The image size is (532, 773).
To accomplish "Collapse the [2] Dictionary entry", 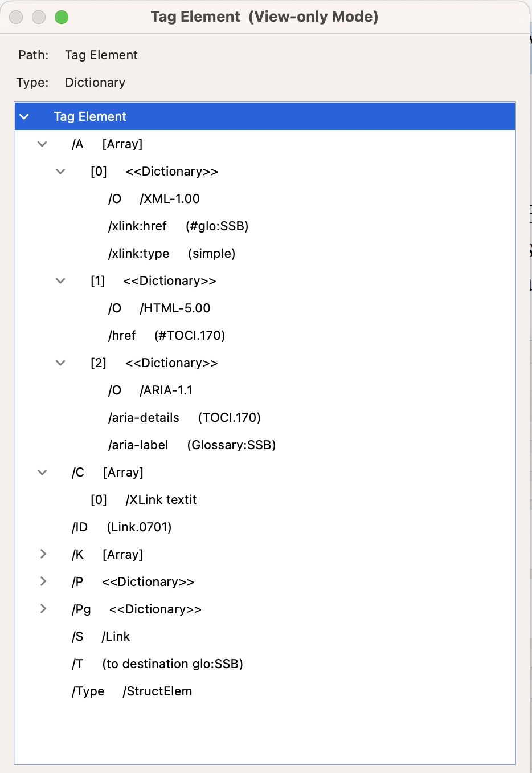I will [x=60, y=363].
